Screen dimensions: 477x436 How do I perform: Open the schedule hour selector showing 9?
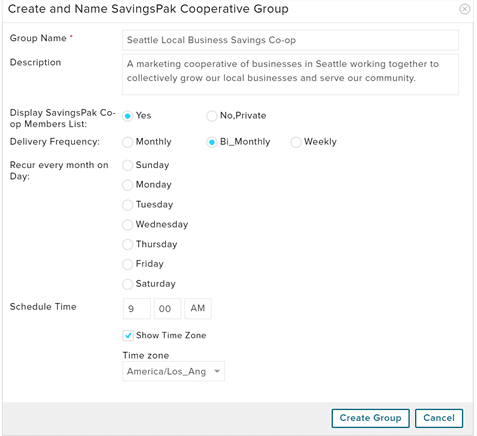[137, 309]
